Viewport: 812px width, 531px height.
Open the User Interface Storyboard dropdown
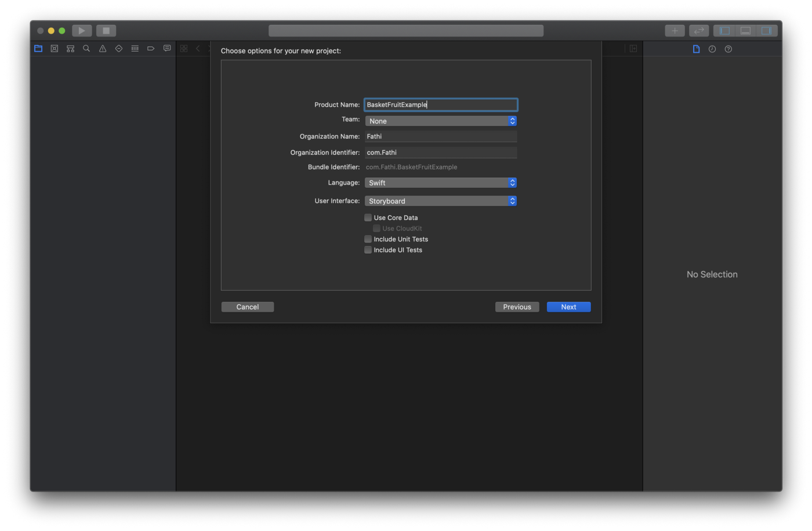coord(441,200)
